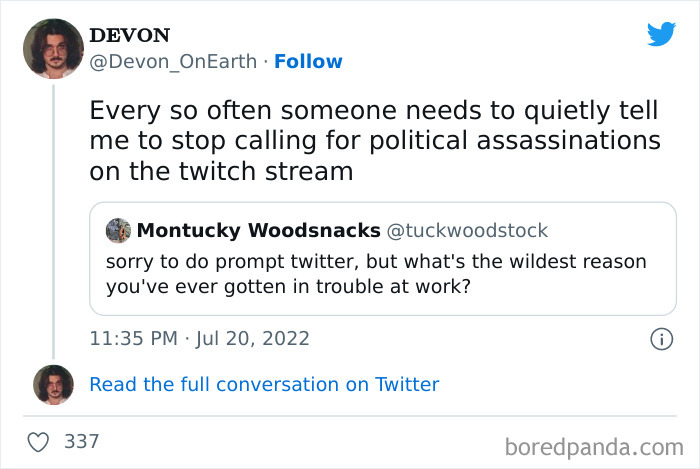Follow @Devon_OnEarth
700x469 pixels.
(308, 61)
